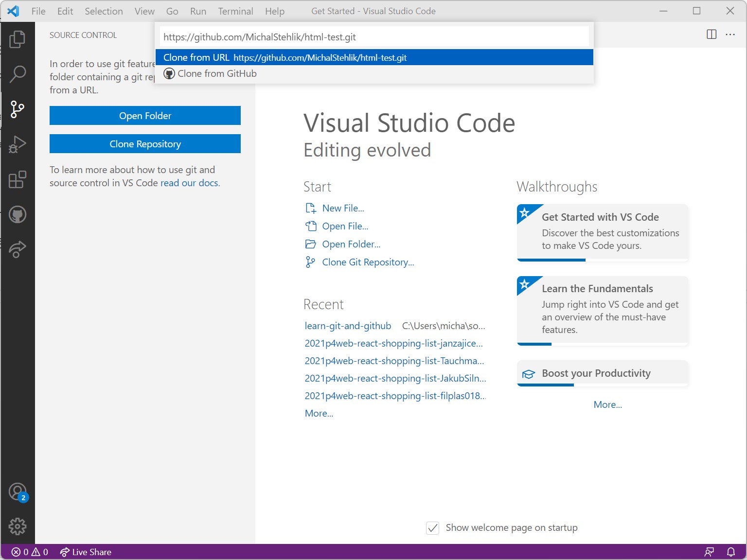Start Live Share from status bar
Screen dimensions: 747x560
click(86, 552)
